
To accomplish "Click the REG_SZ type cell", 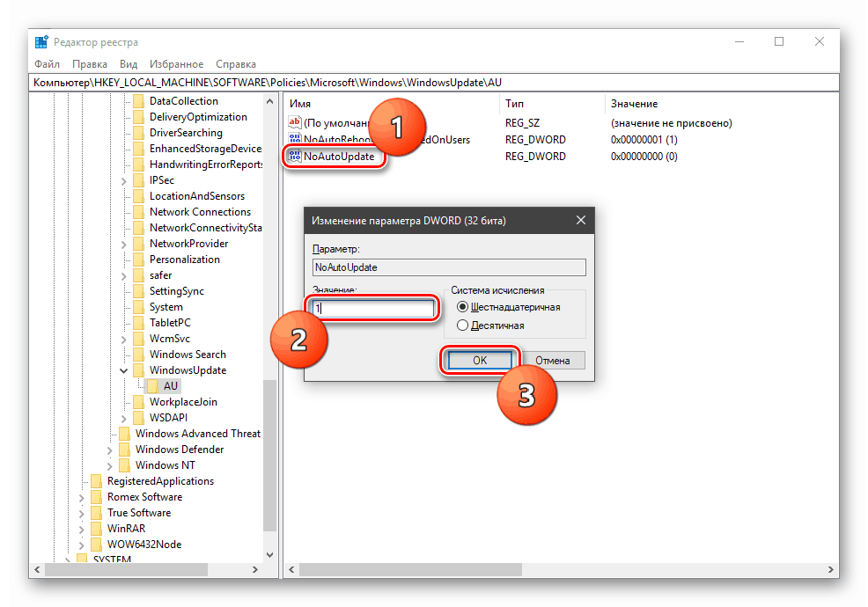I will (522, 123).
